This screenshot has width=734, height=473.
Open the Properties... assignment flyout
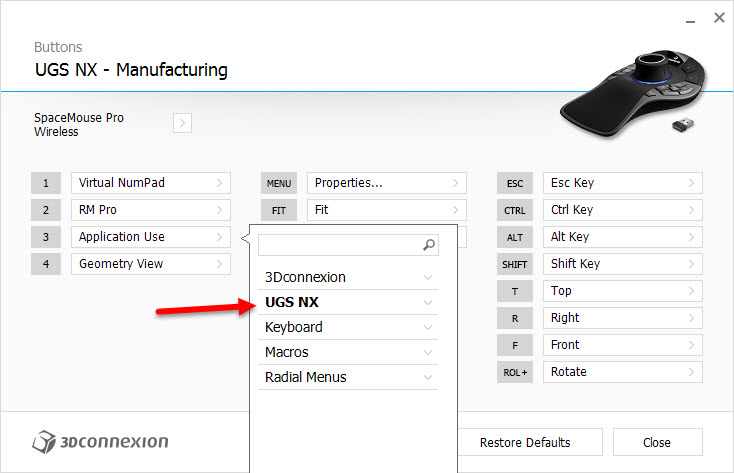(x=387, y=183)
